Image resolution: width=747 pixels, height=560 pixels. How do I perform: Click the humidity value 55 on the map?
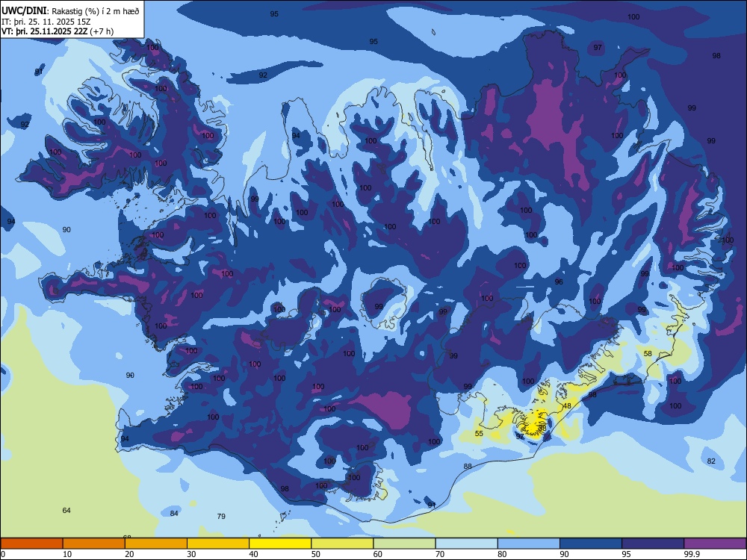coord(480,433)
